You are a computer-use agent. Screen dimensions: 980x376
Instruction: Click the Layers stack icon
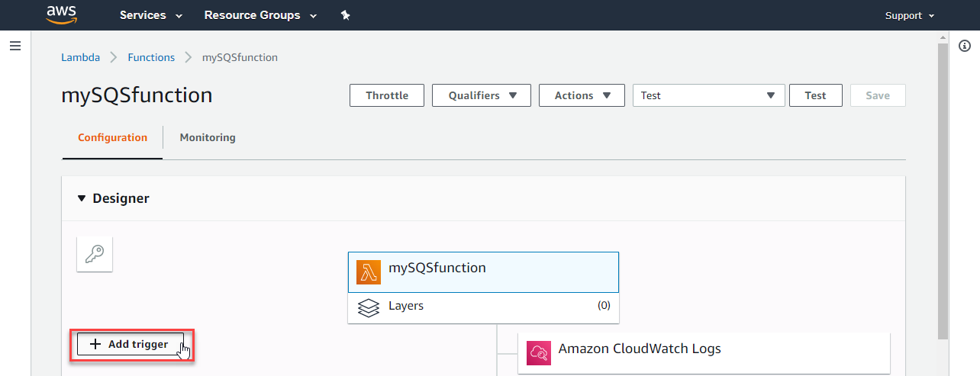(368, 307)
